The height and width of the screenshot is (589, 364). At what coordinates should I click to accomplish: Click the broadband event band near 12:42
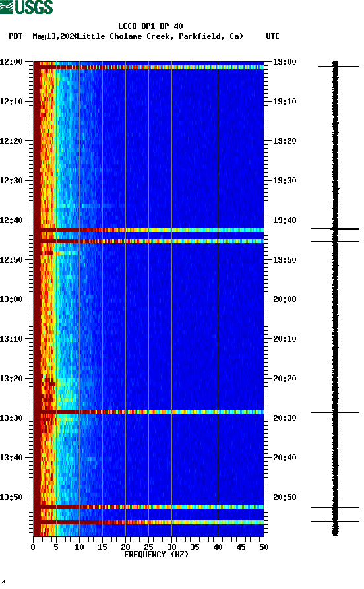(149, 230)
